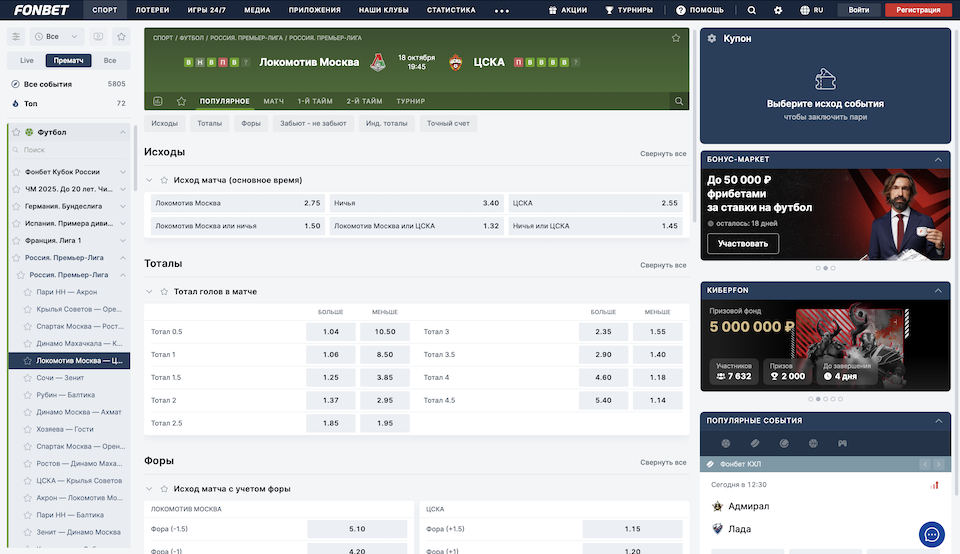Open site settings gear in top bar
Screen dimensions: 960x554
click(x=778, y=10)
